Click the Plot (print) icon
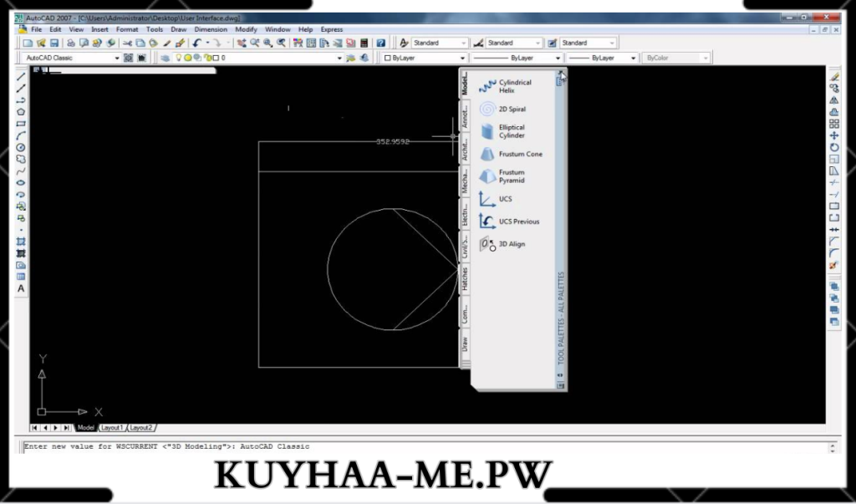856x504 pixels. click(x=71, y=43)
